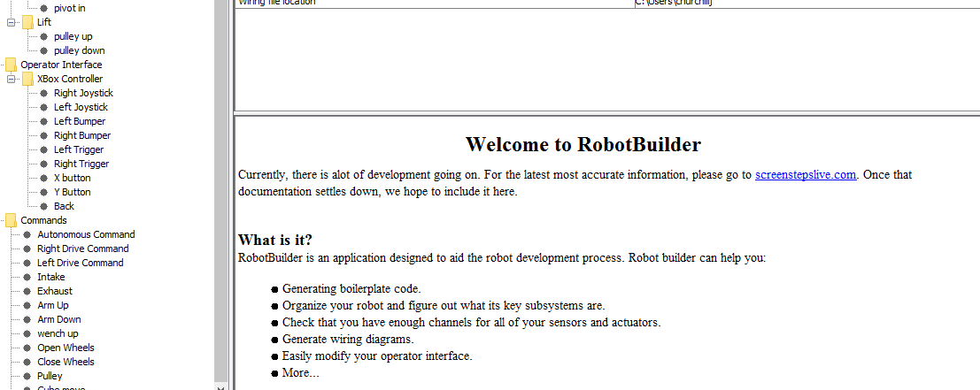This screenshot has height=390, width=980.
Task: Click the gear icon beside pulley up
Action: (43, 37)
